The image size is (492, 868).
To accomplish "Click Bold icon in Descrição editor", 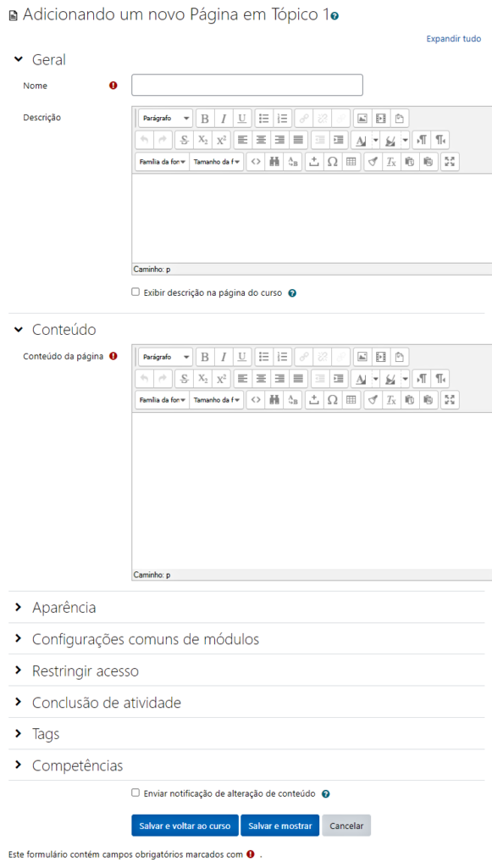I will pyautogui.click(x=205, y=119).
